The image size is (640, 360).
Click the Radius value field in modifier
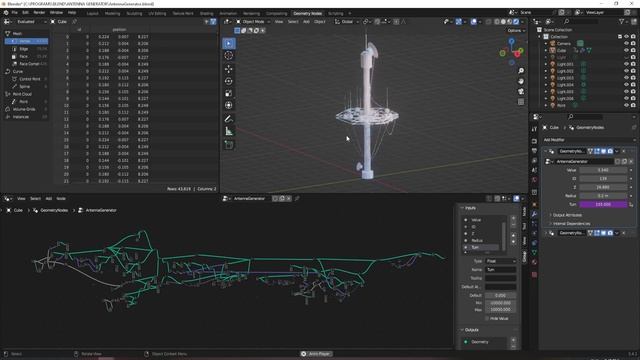[x=603, y=196]
